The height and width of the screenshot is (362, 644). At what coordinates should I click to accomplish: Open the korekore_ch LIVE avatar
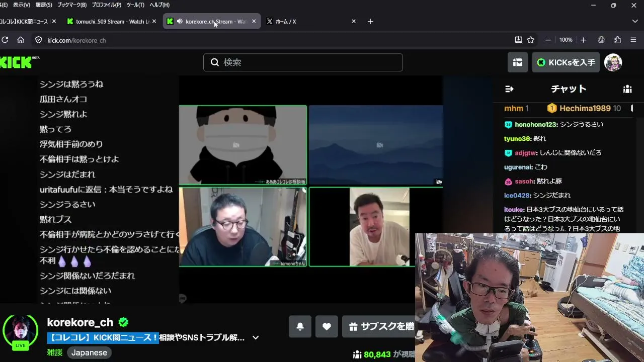20,332
